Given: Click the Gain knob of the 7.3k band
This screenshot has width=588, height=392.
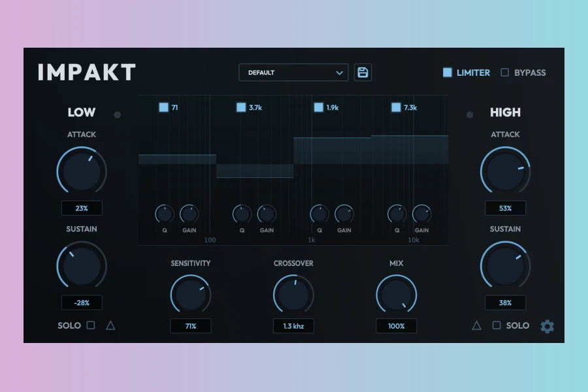Looking at the screenshot, I should coord(421,214).
